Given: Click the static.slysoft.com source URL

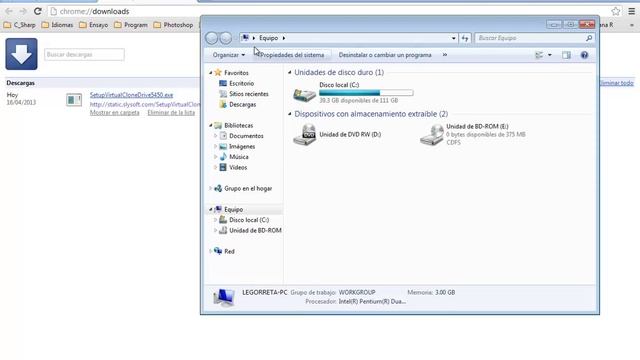Looking at the screenshot, I should [x=145, y=104].
